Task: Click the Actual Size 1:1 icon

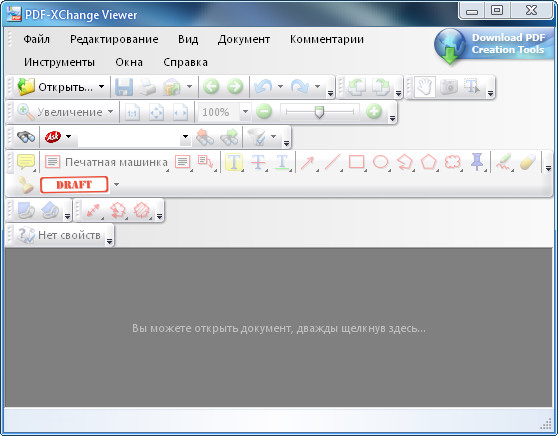Action: point(132,112)
